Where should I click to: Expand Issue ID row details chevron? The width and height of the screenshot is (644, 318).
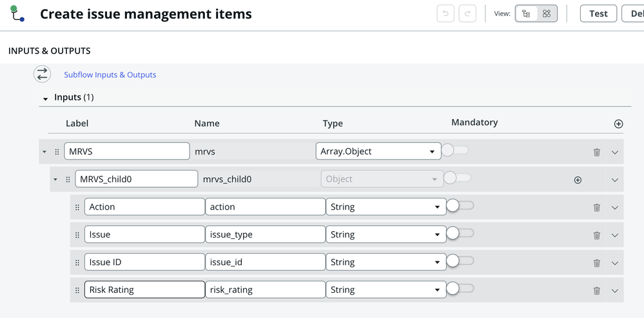[x=614, y=263]
